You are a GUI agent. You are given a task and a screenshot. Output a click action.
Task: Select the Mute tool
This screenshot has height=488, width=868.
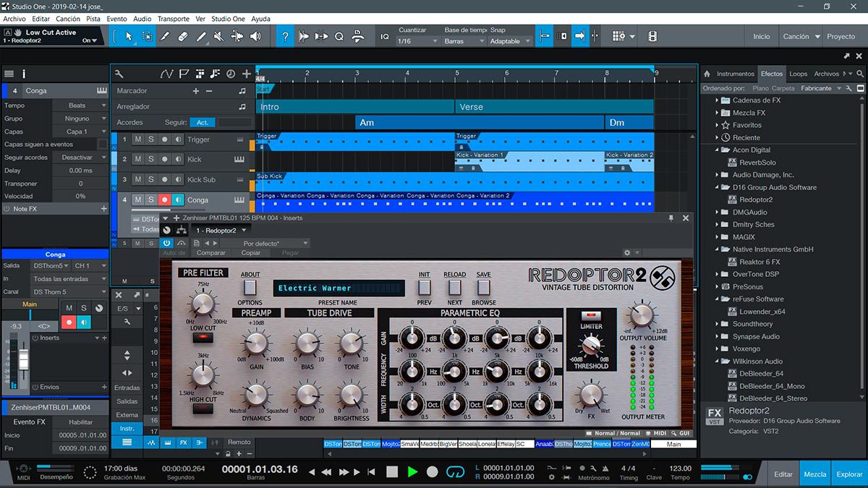pyautogui.click(x=218, y=36)
